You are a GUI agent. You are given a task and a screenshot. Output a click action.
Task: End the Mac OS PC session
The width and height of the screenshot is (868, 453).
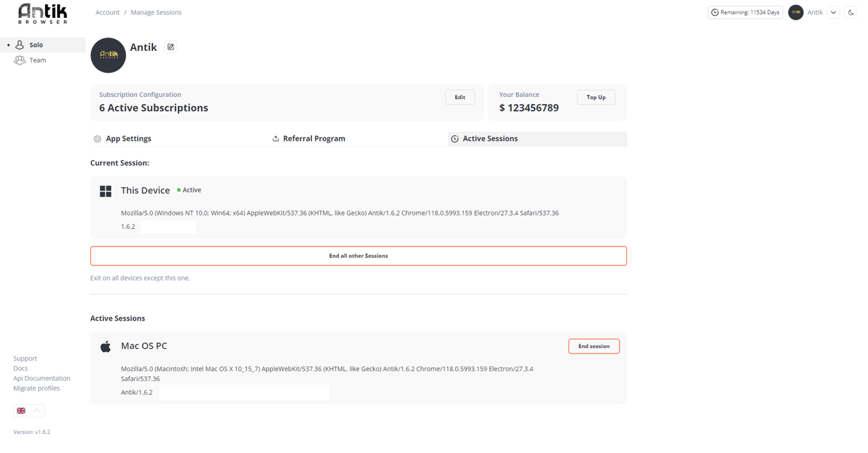tap(594, 346)
